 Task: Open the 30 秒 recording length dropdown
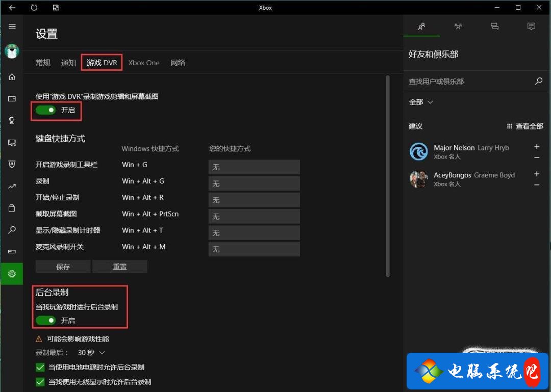pos(91,353)
